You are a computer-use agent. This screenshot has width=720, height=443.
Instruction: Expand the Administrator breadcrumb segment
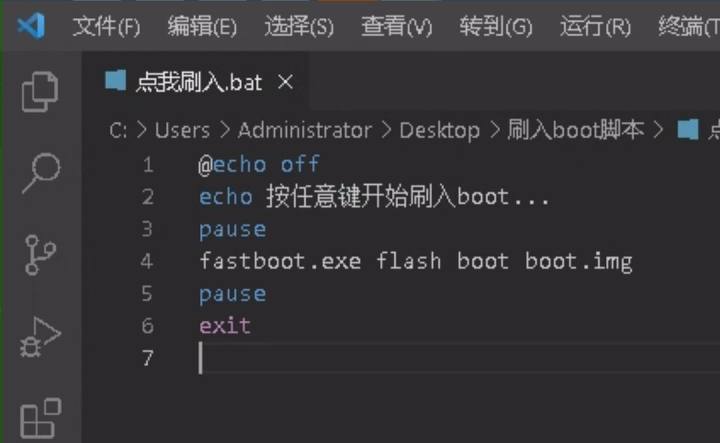tap(304, 130)
